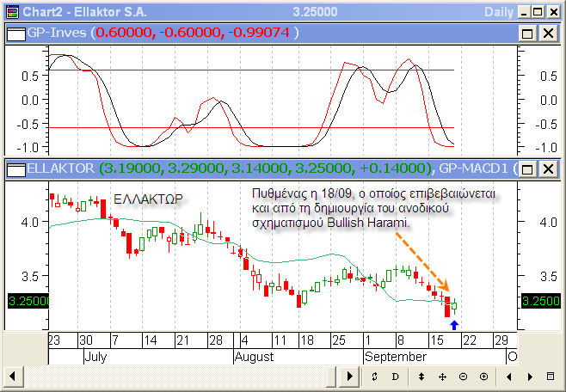Click the green 3.2500 price label on left axis
Image resolution: width=566 pixels, height=392 pixels.
(x=23, y=302)
